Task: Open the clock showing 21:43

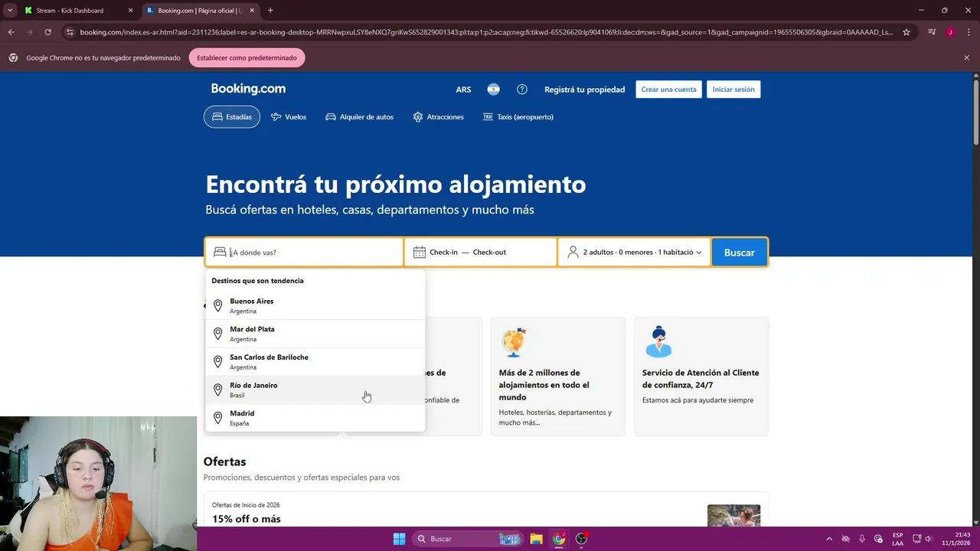Action: tap(956, 539)
